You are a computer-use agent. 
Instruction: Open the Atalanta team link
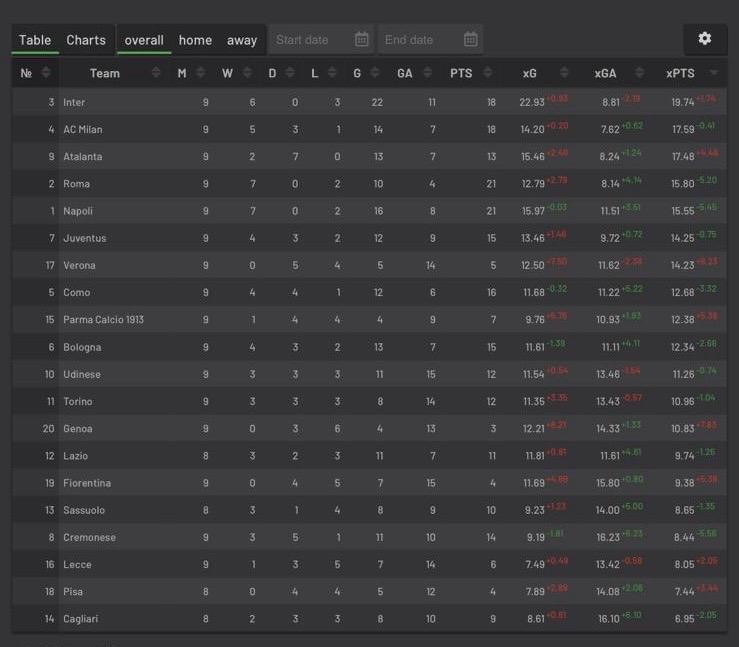pos(82,157)
